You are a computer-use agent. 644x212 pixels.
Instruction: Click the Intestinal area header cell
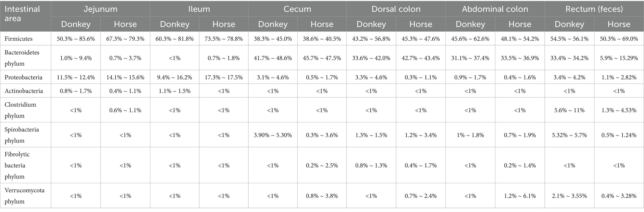[x=22, y=14]
